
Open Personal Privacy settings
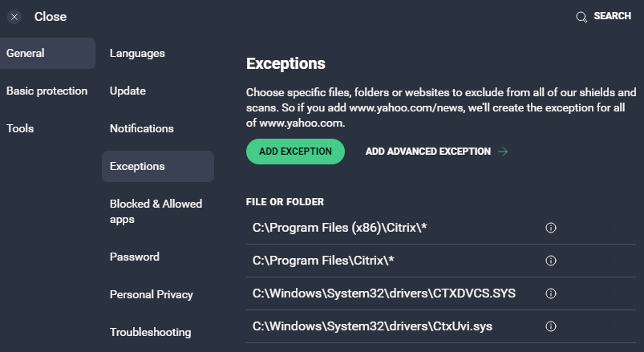coord(152,295)
